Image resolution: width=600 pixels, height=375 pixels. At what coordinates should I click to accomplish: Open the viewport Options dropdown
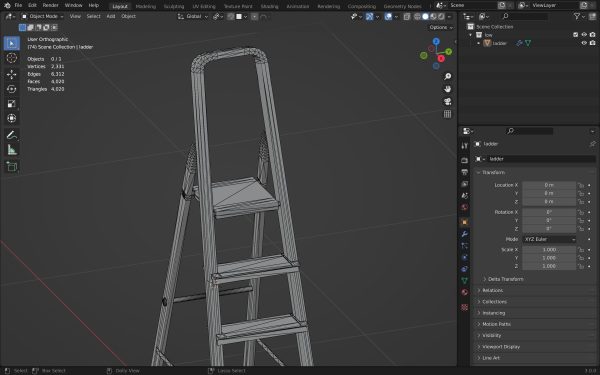coord(441,27)
